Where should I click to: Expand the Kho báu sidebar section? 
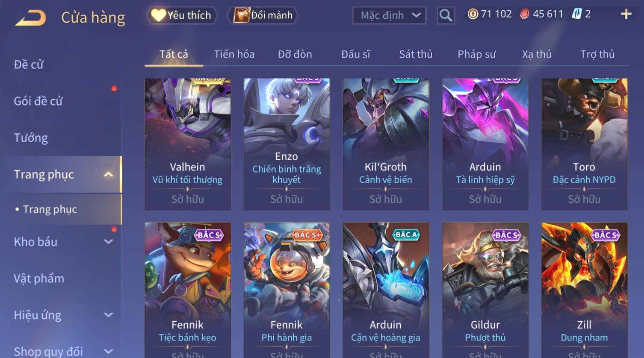coord(109,241)
